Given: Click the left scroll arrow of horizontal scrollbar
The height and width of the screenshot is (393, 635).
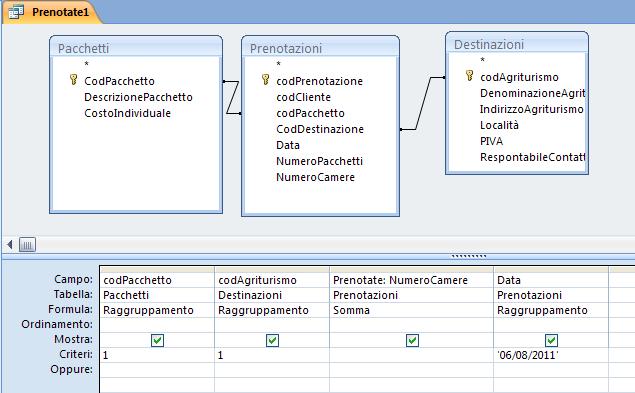Looking at the screenshot, I should tap(10, 244).
